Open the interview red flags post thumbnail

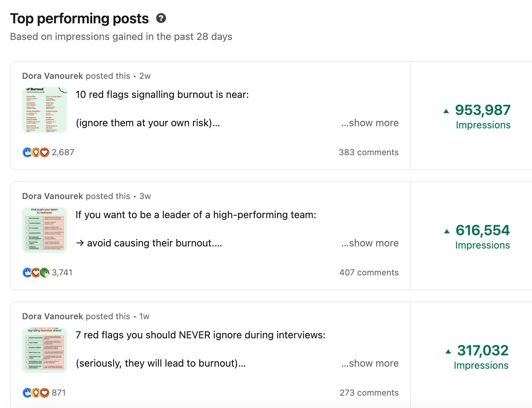pos(45,350)
